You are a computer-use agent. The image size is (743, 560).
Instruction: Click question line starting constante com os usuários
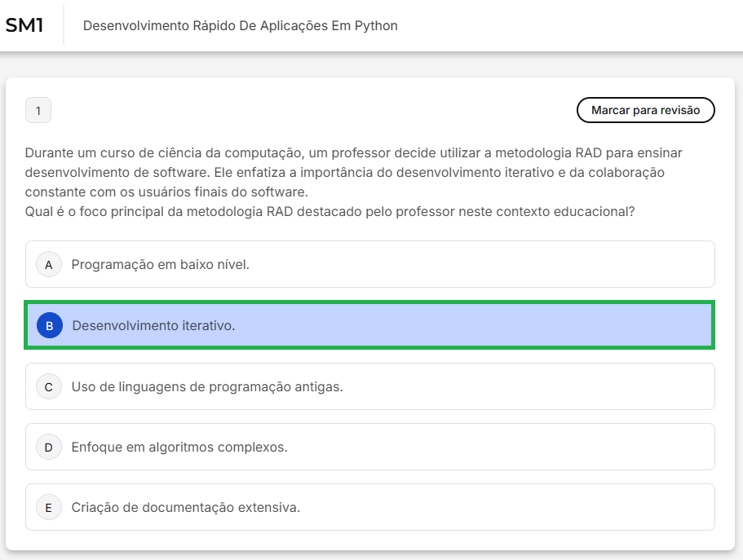[x=166, y=192]
